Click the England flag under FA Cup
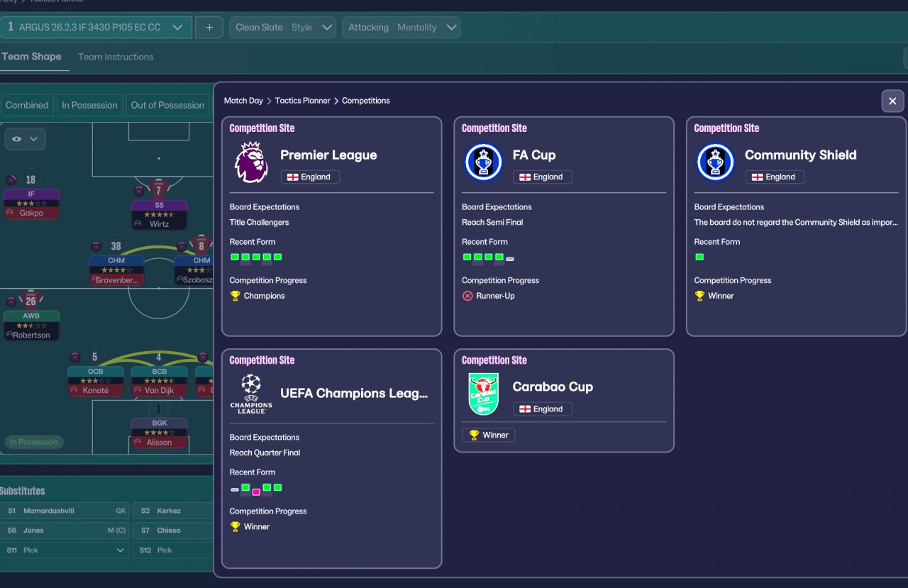Viewport: 908px width, 588px height. (x=525, y=177)
